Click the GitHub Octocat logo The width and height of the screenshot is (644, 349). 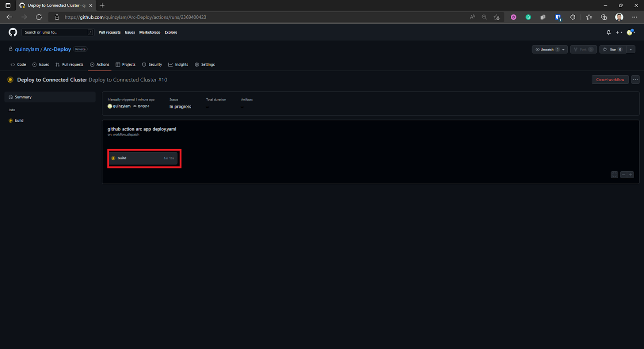(x=13, y=32)
